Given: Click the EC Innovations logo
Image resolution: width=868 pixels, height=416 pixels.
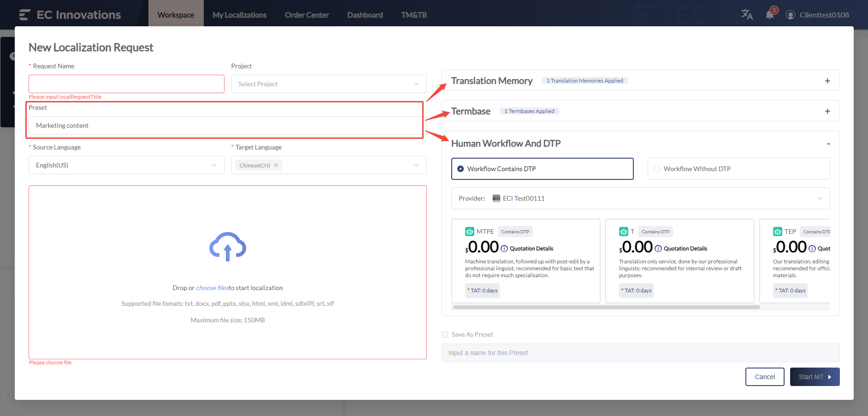Looking at the screenshot, I should point(70,15).
